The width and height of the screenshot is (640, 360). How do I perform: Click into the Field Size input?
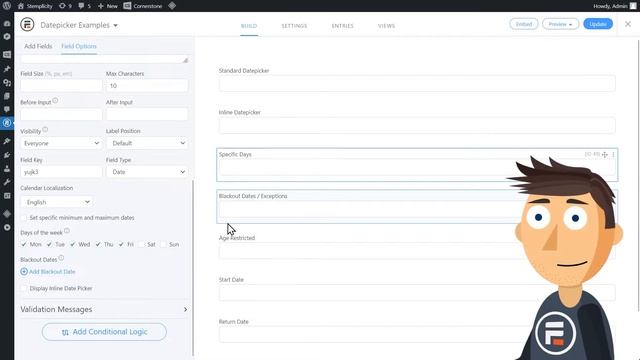point(61,86)
